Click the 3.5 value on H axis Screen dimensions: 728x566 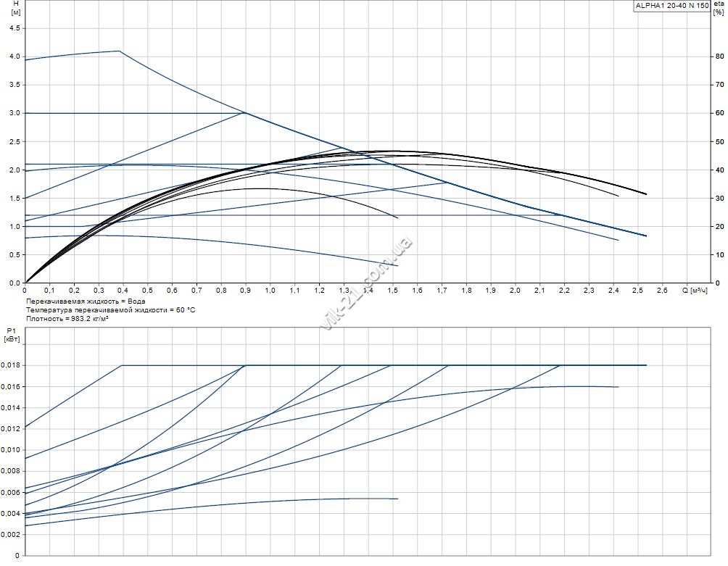(15, 85)
